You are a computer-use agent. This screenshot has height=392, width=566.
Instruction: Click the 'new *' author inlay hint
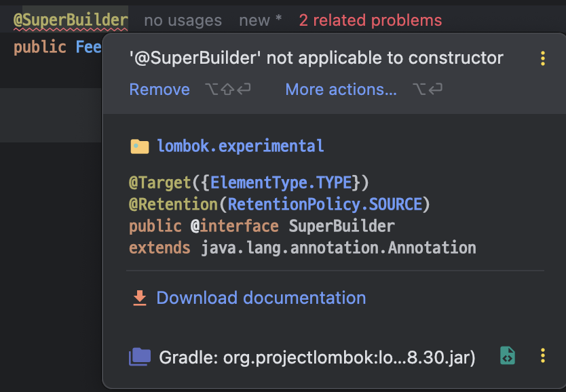(x=260, y=20)
